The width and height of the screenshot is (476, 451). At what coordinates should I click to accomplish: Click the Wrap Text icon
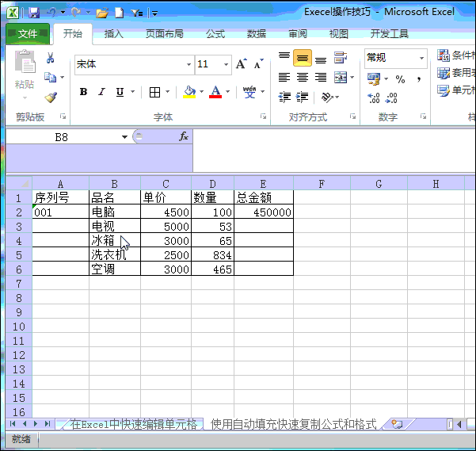pyautogui.click(x=340, y=57)
